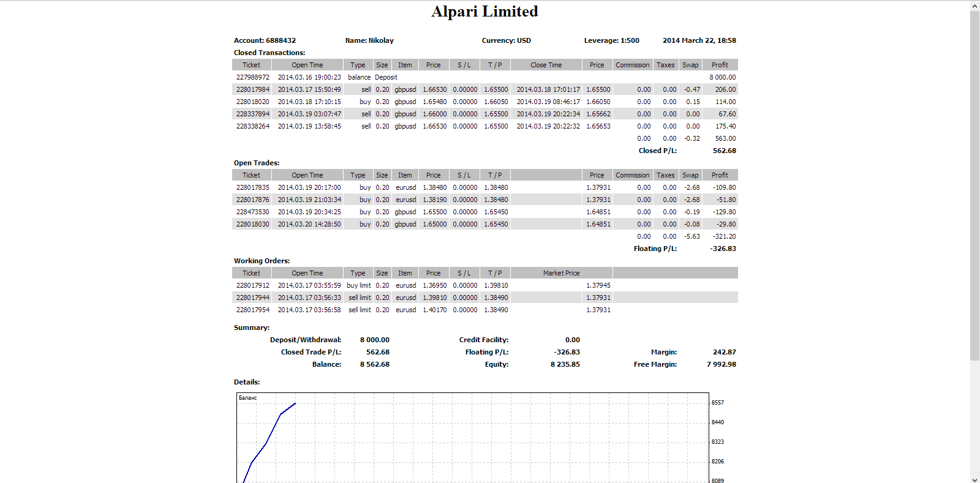Click Balance value 8 562.68
The width and height of the screenshot is (980, 483).
click(x=375, y=364)
